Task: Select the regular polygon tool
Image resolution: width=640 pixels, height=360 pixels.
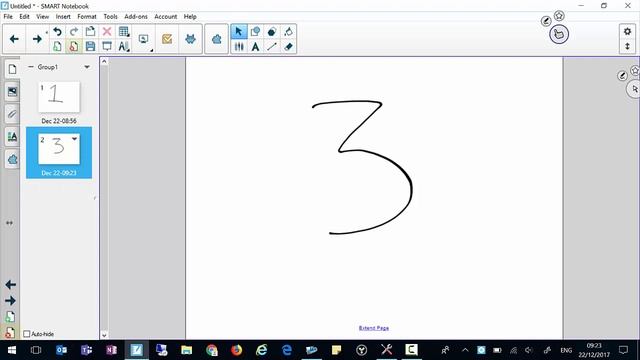Action: [272, 31]
